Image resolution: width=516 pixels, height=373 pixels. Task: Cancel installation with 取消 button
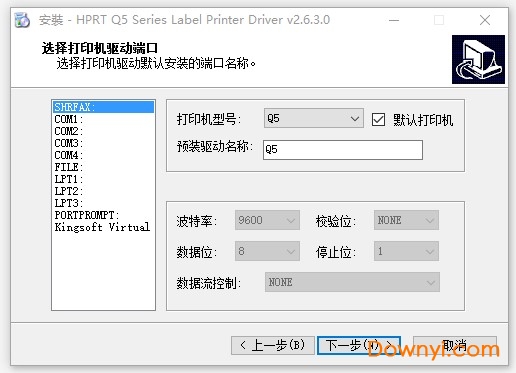455,345
